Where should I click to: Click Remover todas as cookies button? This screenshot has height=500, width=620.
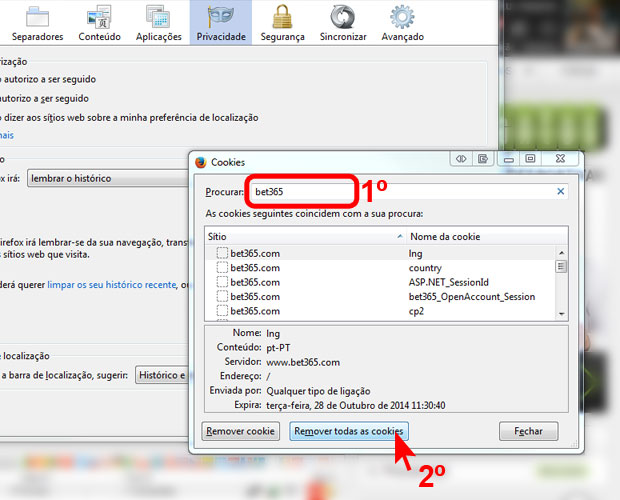click(349, 431)
